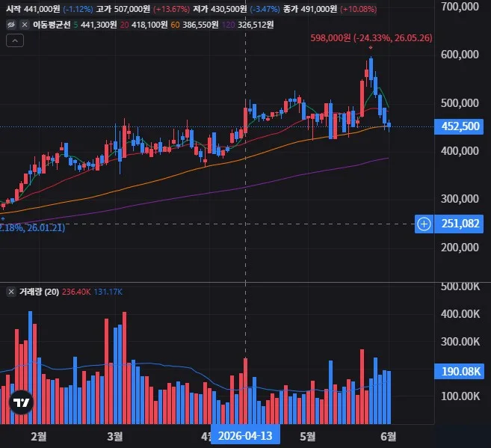Click the 120-day moving average value 326,512원
This screenshot has height=448, width=491.
pyautogui.click(x=256, y=25)
